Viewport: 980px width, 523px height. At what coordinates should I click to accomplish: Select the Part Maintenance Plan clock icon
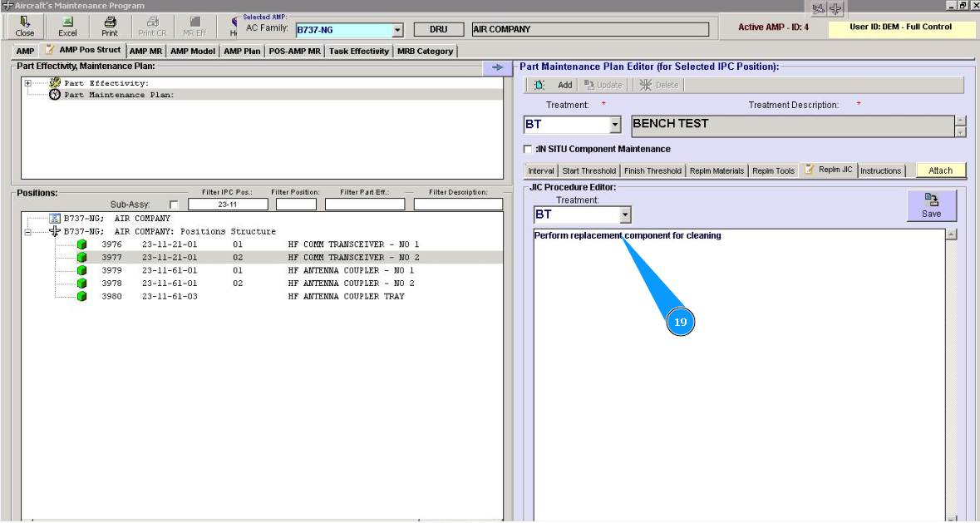pos(55,95)
